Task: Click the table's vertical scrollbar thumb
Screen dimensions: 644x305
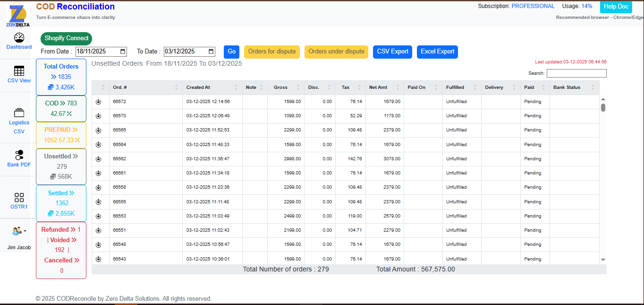Action: [603, 107]
